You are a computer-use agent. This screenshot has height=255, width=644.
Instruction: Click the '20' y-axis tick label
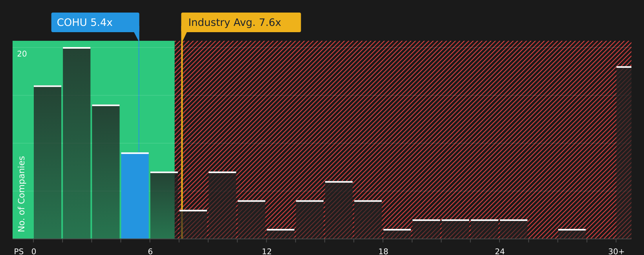click(22, 54)
